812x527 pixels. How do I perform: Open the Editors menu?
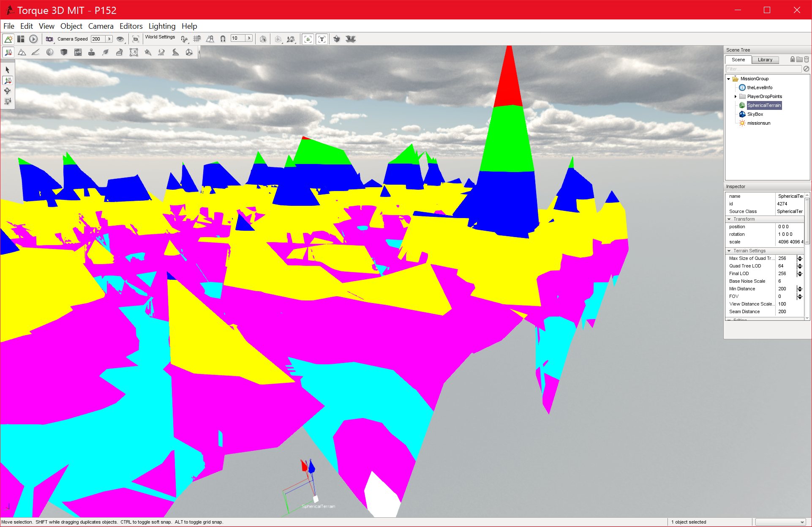click(131, 26)
